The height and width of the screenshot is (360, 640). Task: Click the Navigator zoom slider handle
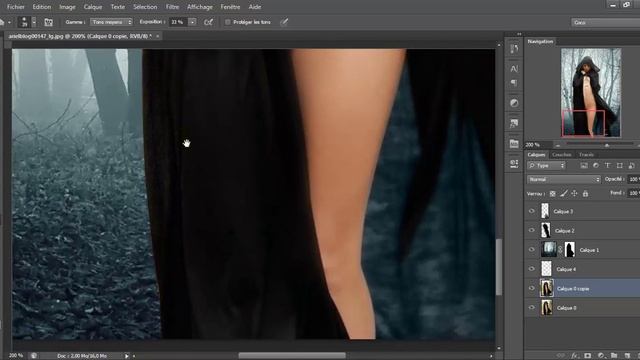[607, 145]
